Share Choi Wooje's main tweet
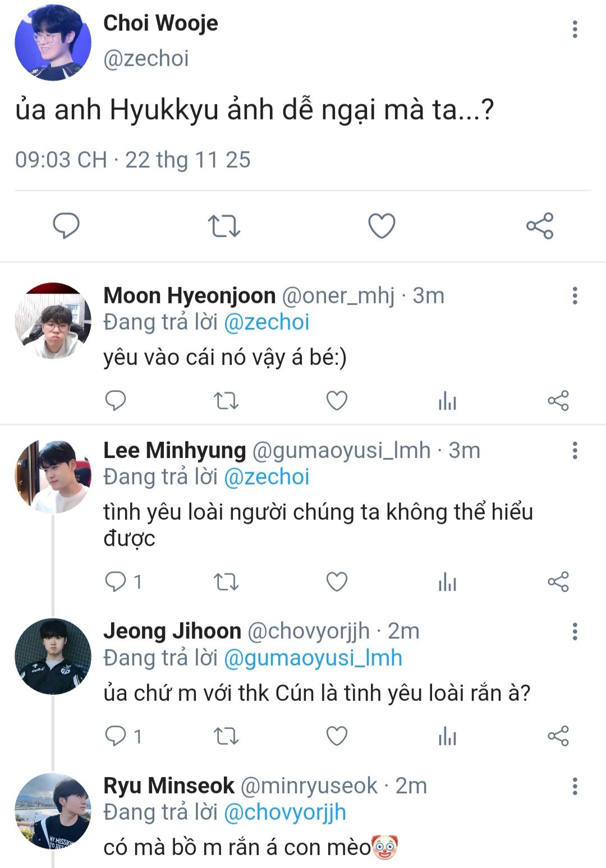The width and height of the screenshot is (606, 868). click(x=540, y=226)
